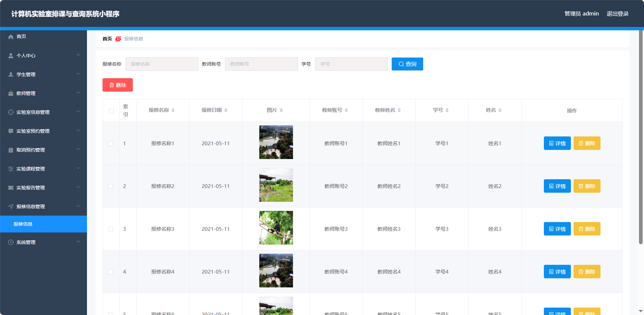644x315 pixels.
Task: Sort by 教师姓名 column arrows
Action: pyautogui.click(x=399, y=110)
